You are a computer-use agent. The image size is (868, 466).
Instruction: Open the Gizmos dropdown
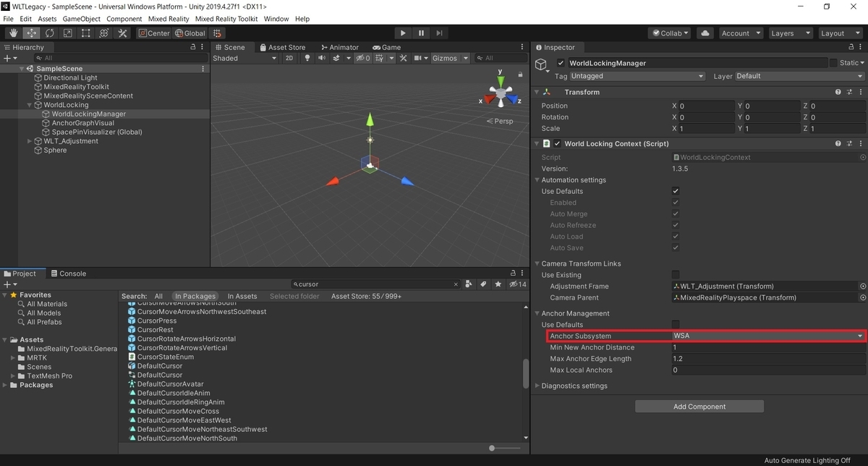point(451,58)
